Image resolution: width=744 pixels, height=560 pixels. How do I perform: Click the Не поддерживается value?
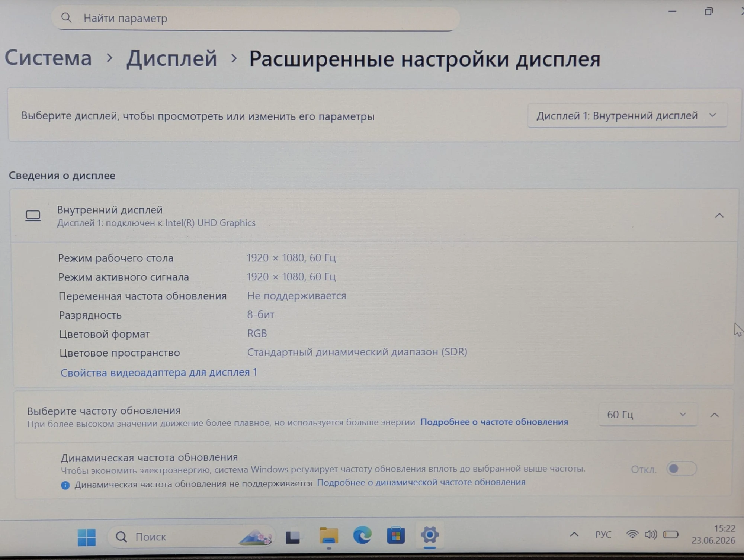tap(296, 296)
